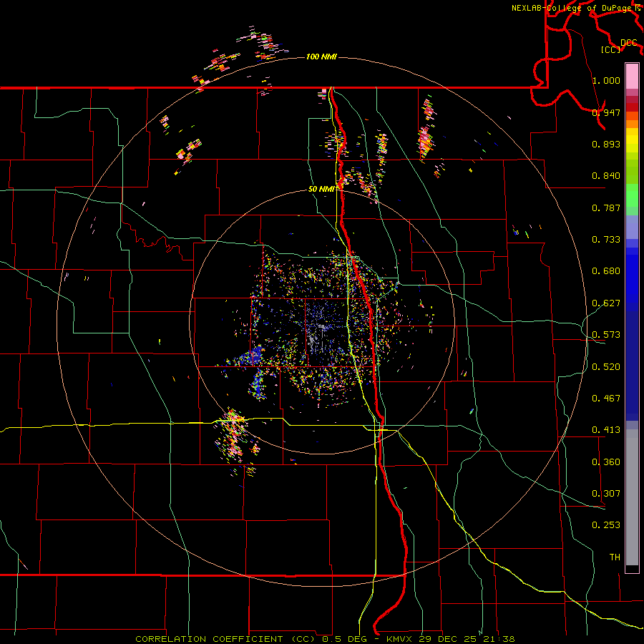Screen dimensions: 644x644
Task: Click the 0.413 color scale value
Action: click(x=606, y=430)
